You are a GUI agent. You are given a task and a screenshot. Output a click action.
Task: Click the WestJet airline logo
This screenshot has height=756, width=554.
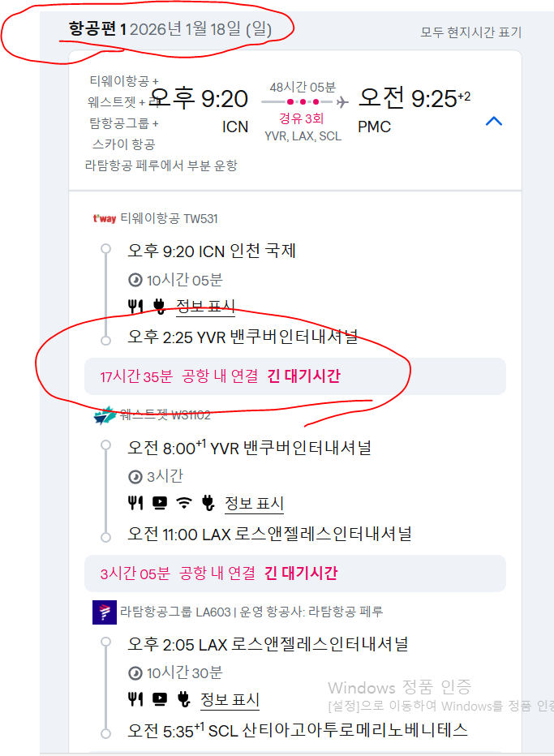[x=105, y=415]
